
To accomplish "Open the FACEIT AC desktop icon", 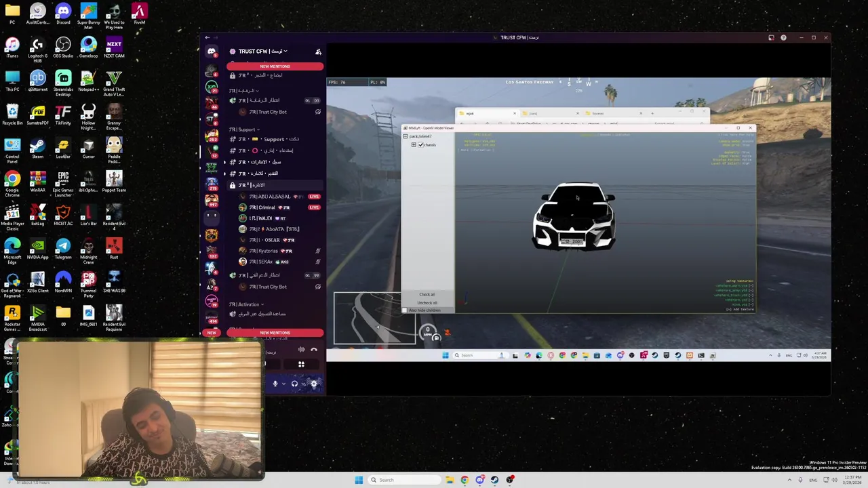I will 63,216.
